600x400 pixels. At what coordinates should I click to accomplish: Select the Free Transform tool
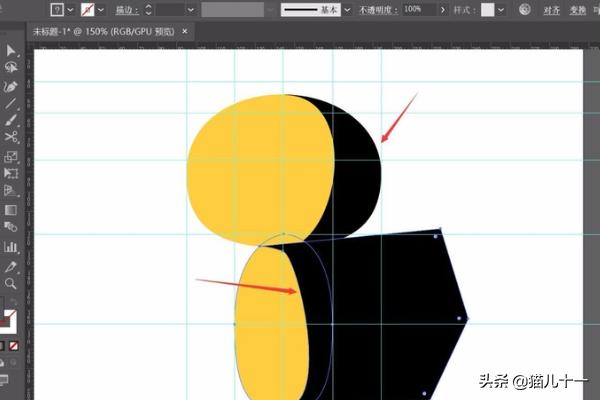pyautogui.click(x=11, y=173)
